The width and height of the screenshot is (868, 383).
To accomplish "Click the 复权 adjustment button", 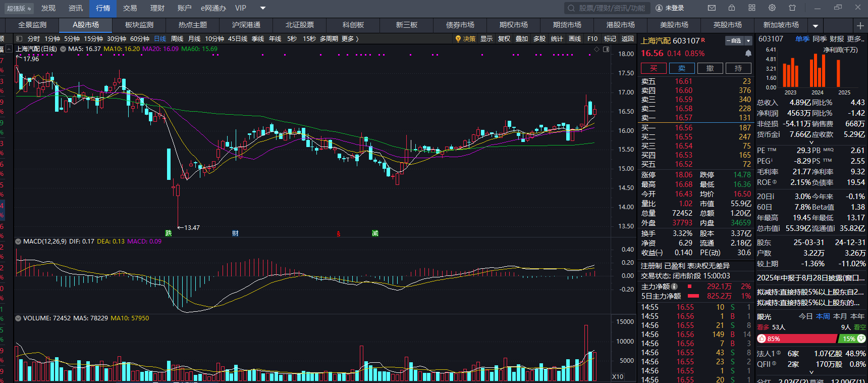I will point(504,39).
